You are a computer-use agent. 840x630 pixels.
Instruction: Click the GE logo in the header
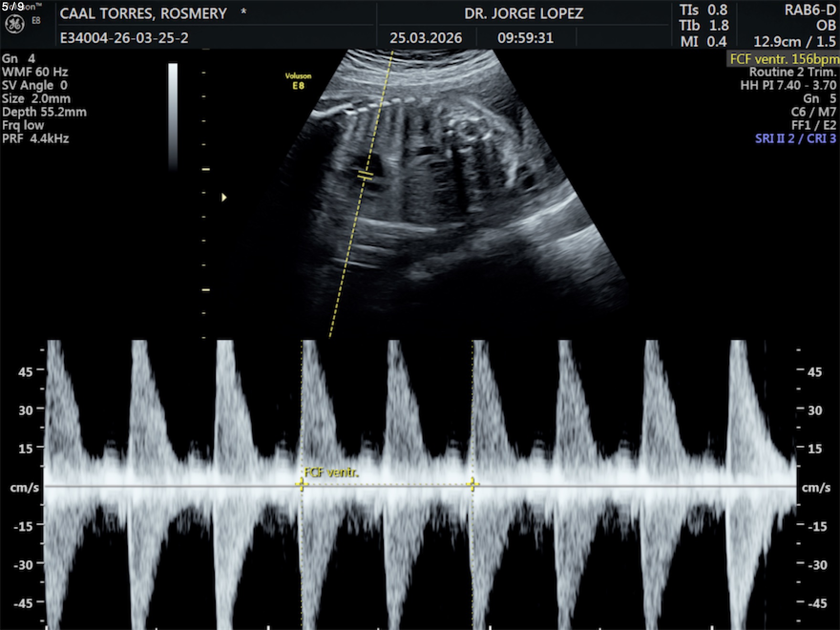14,24
